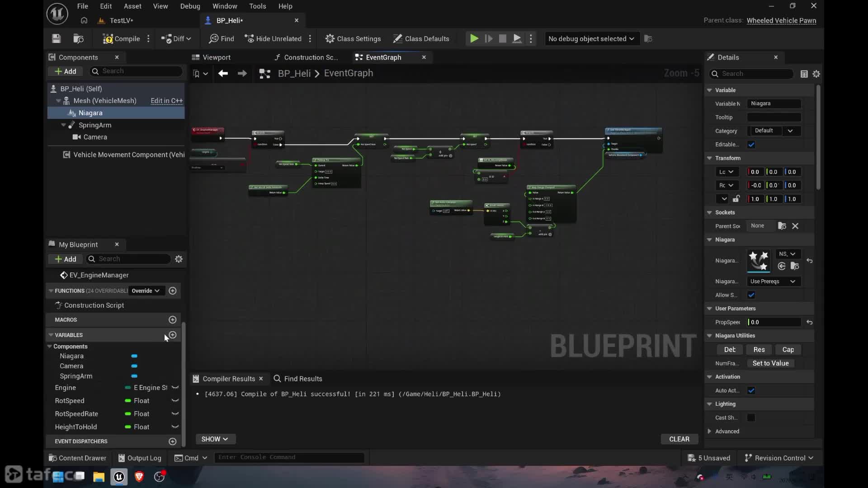Add a new event dispatcher
This screenshot has height=488, width=868.
tap(173, 441)
